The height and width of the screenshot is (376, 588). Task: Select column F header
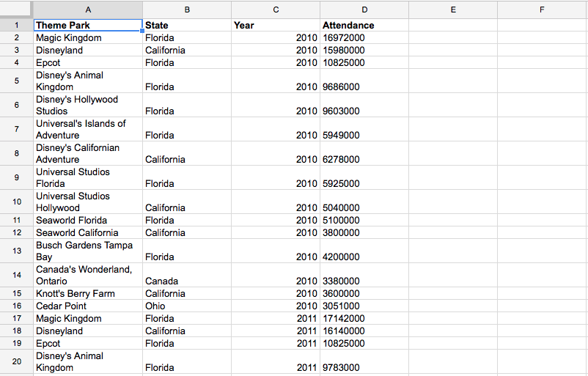(542, 10)
